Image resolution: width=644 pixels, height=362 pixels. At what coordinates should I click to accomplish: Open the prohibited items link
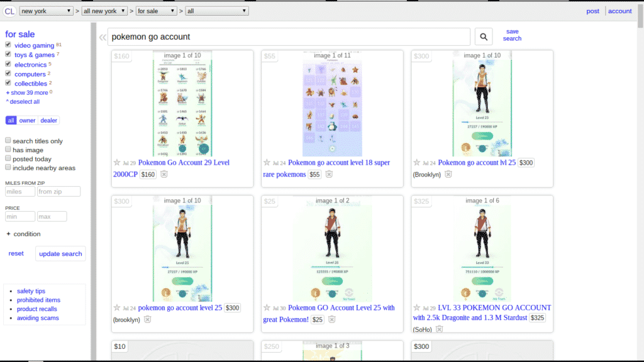tap(38, 300)
